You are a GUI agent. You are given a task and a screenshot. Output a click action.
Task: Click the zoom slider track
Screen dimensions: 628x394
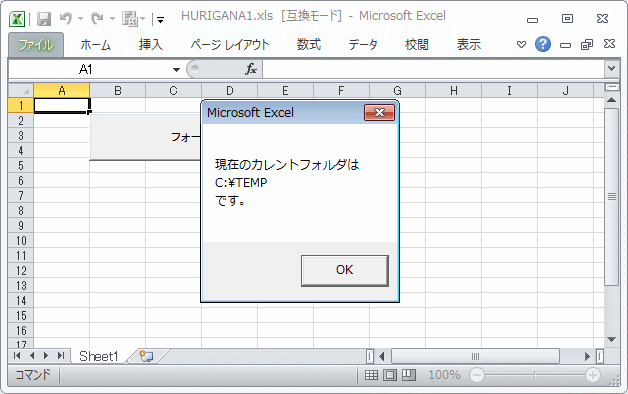pyautogui.click(x=535, y=375)
